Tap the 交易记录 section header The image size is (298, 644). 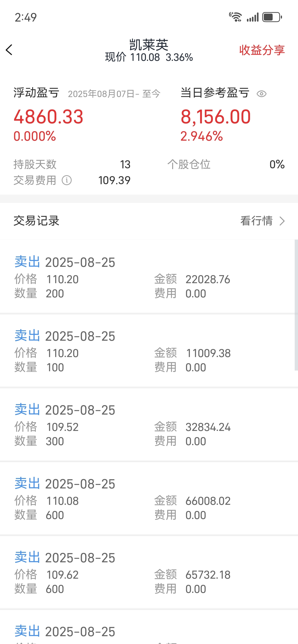coord(36,221)
